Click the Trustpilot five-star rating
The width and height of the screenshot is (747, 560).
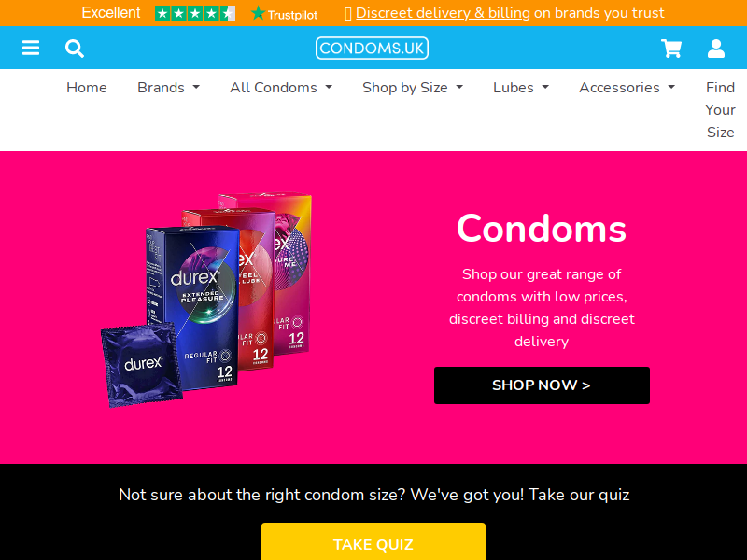pyautogui.click(x=195, y=13)
